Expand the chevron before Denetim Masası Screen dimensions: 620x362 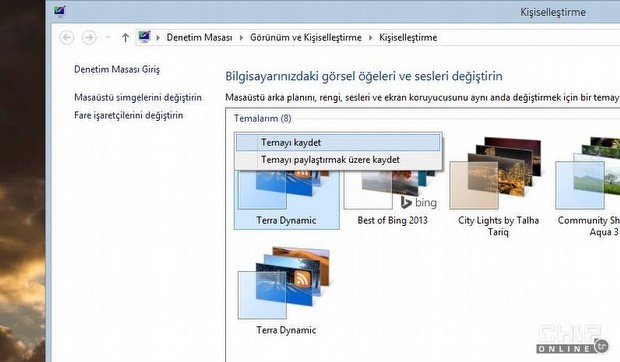158,38
